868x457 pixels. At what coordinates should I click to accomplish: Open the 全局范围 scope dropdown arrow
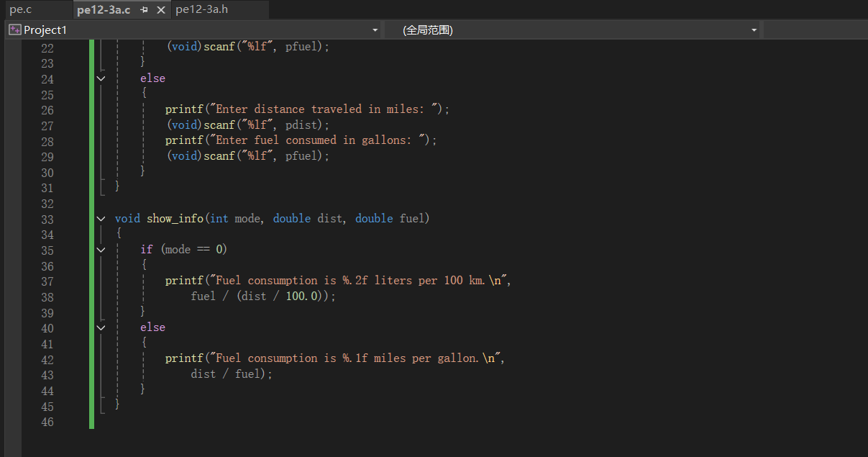coord(754,30)
